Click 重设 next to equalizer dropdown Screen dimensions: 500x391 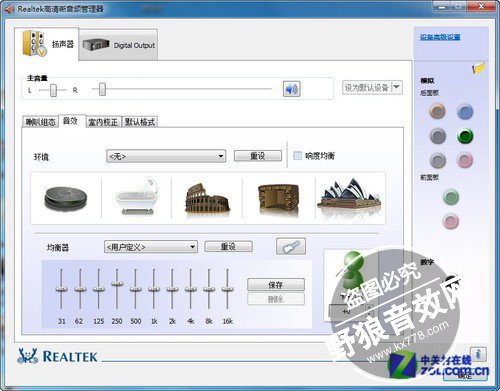point(228,246)
